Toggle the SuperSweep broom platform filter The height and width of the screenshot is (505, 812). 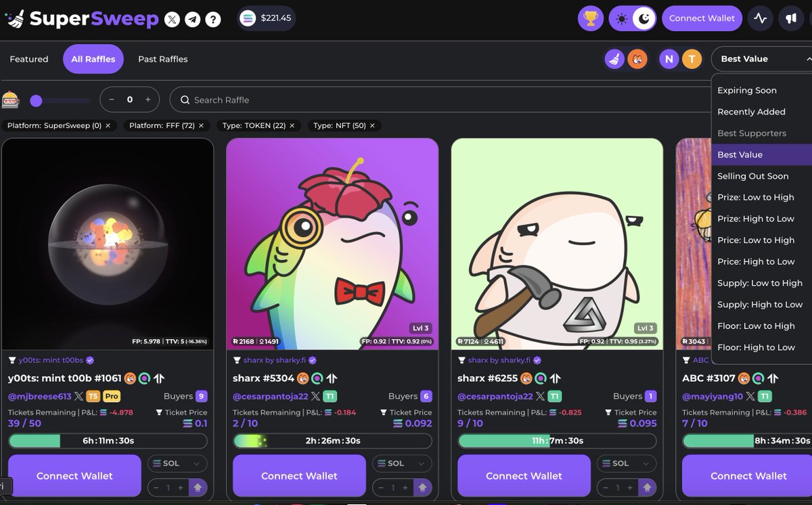point(614,59)
